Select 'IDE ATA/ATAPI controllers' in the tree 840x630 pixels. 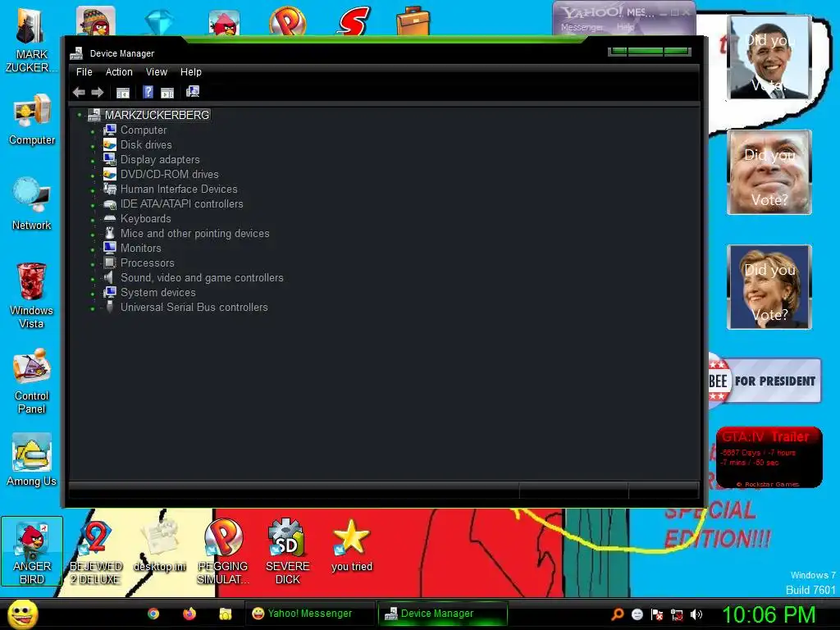pyautogui.click(x=181, y=203)
